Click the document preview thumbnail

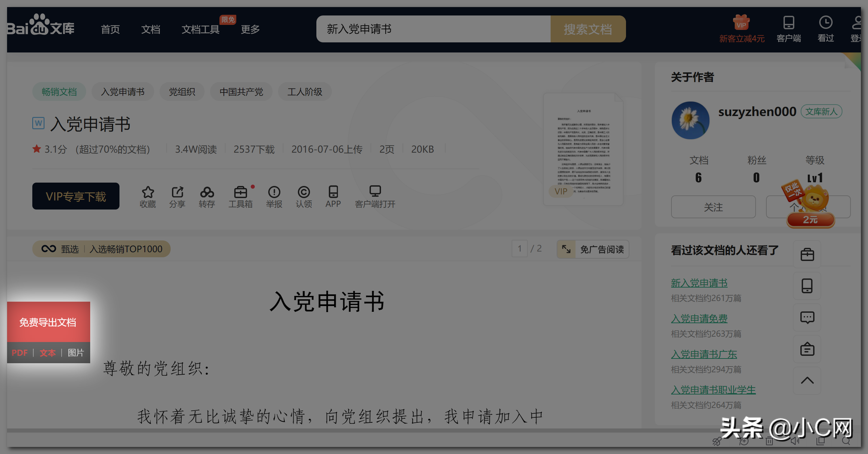point(583,149)
